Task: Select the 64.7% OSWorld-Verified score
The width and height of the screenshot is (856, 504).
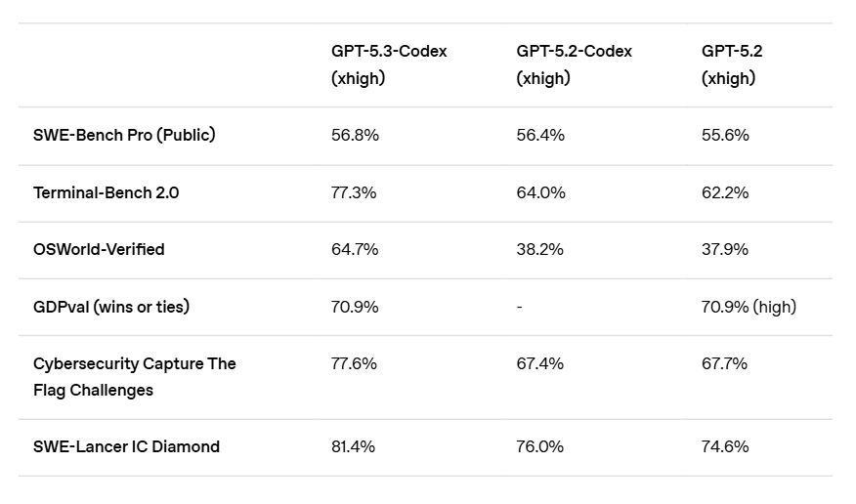Action: [x=355, y=249]
